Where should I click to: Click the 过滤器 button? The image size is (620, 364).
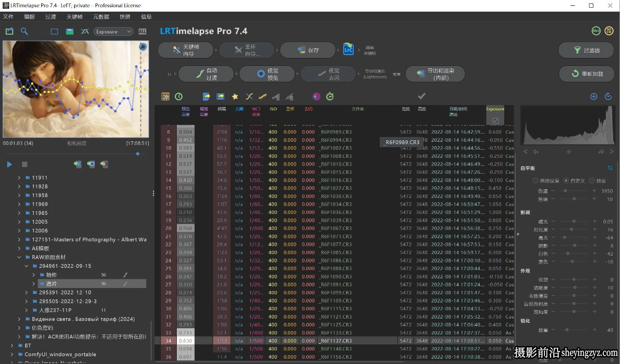pyautogui.click(x=587, y=50)
